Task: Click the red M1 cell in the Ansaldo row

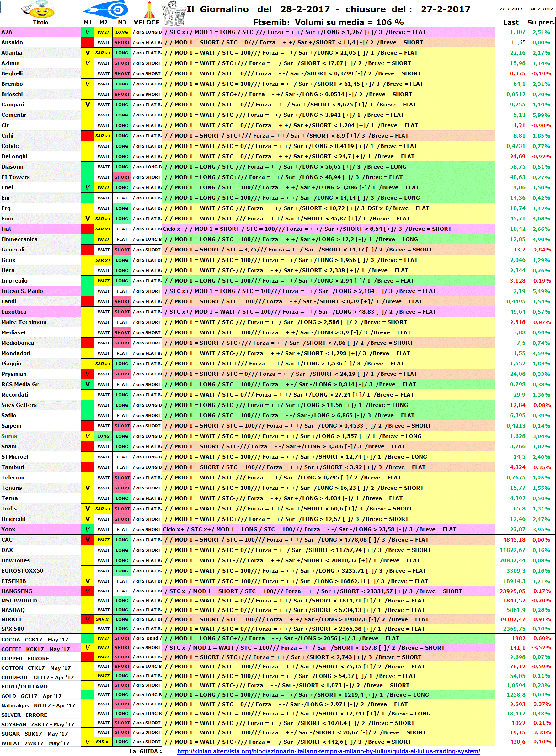Action: coord(88,42)
